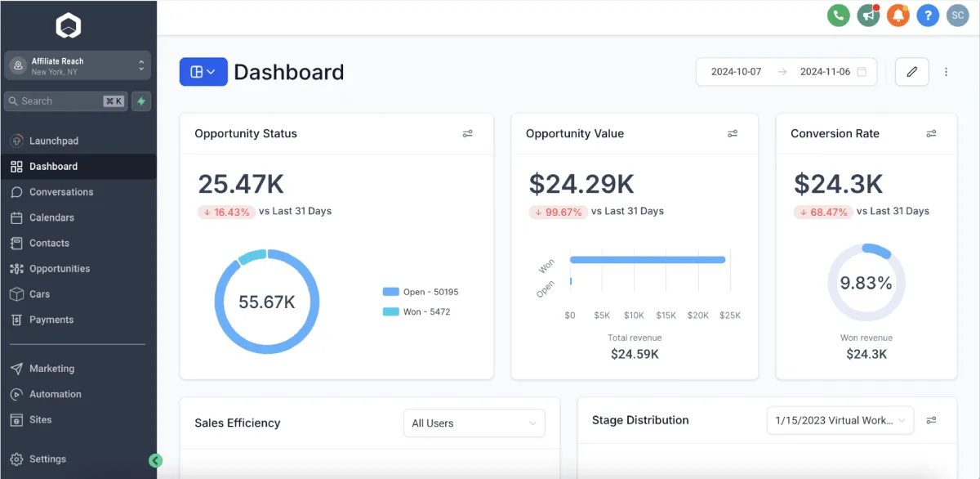Click the calendar icon in date range
Image resolution: width=980 pixels, height=479 pixels.
[862, 72]
